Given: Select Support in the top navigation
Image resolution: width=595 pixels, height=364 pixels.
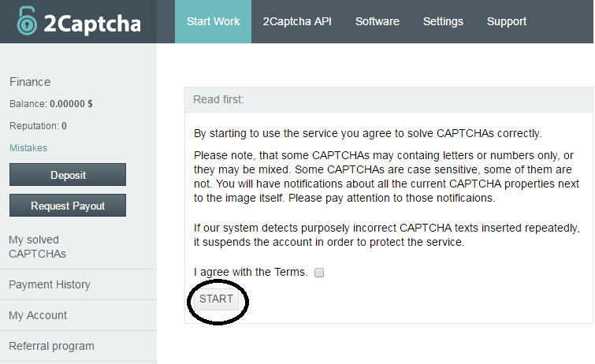Looking at the screenshot, I should point(506,21).
